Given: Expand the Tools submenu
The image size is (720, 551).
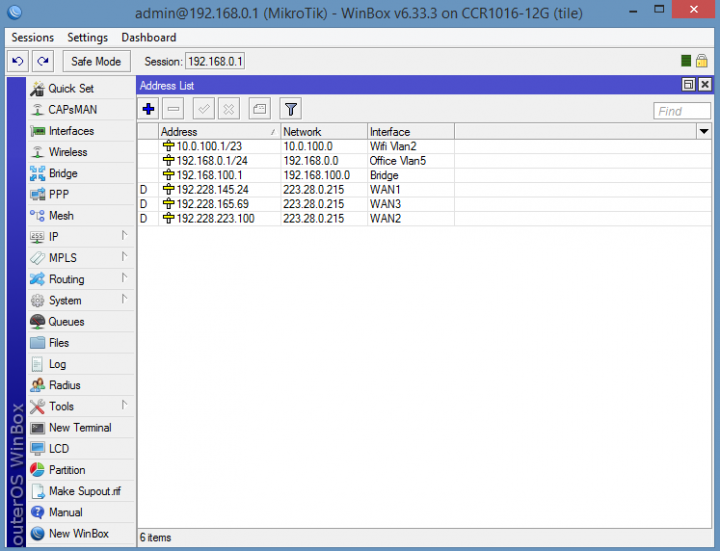Looking at the screenshot, I should click(x=81, y=406).
